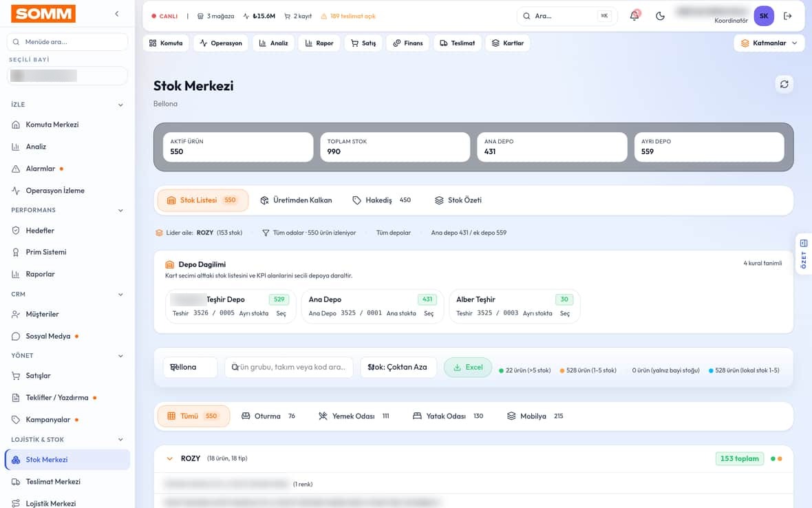Collapse the YÖNET sidebar section
812x508 pixels.
pos(120,356)
